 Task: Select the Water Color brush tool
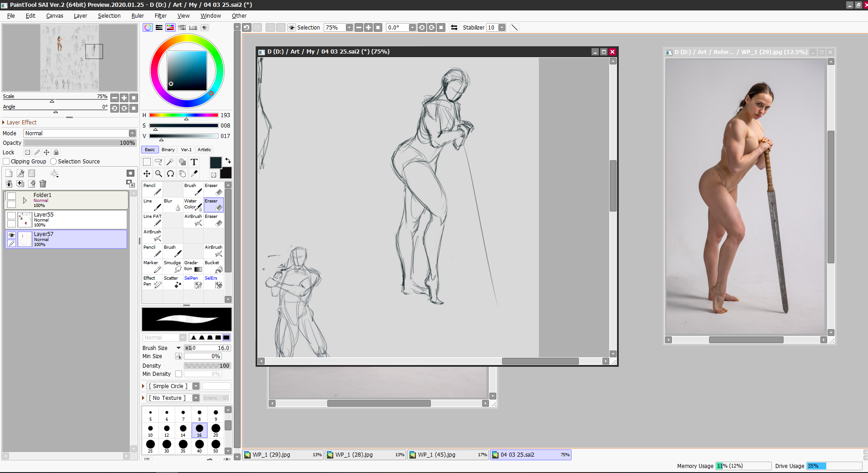click(193, 205)
